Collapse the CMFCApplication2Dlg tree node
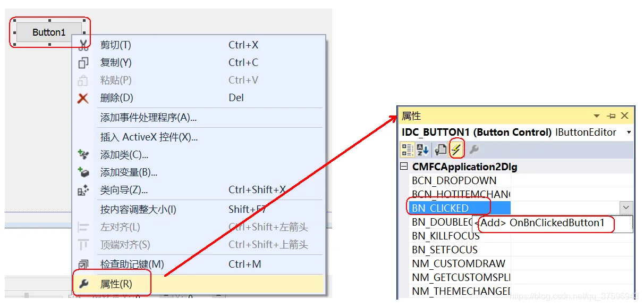 [404, 167]
